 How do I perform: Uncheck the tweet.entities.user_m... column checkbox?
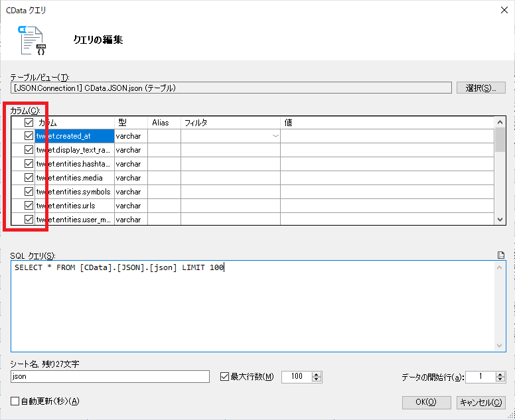click(29, 219)
